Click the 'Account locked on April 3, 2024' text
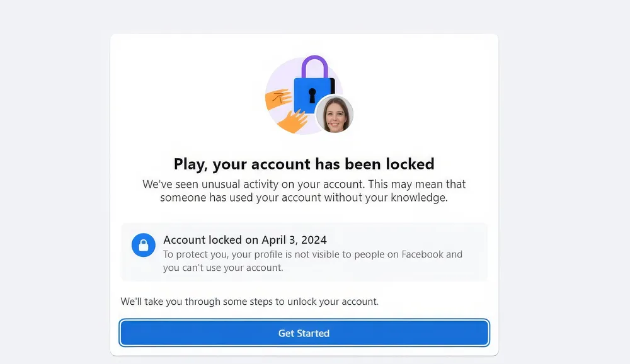Viewport: 630px width, 364px height. tap(244, 240)
